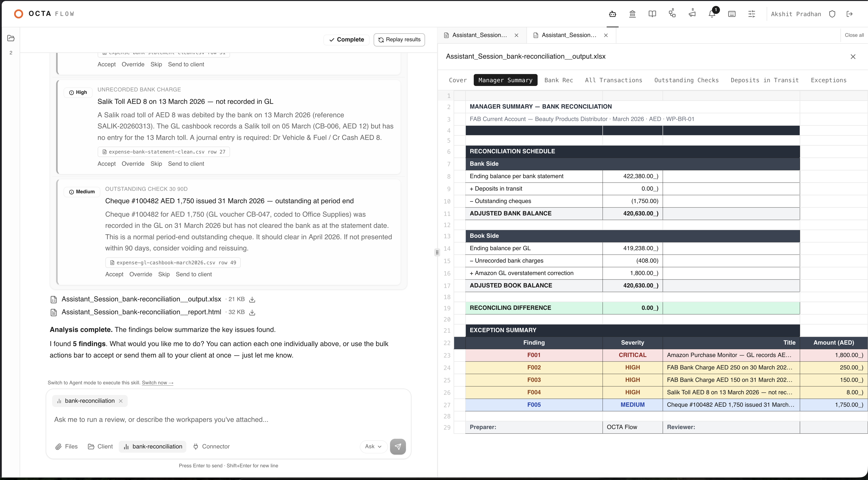Viewport: 868px width, 480px height.
Task: Open the Connector plug option
Action: coord(211,446)
